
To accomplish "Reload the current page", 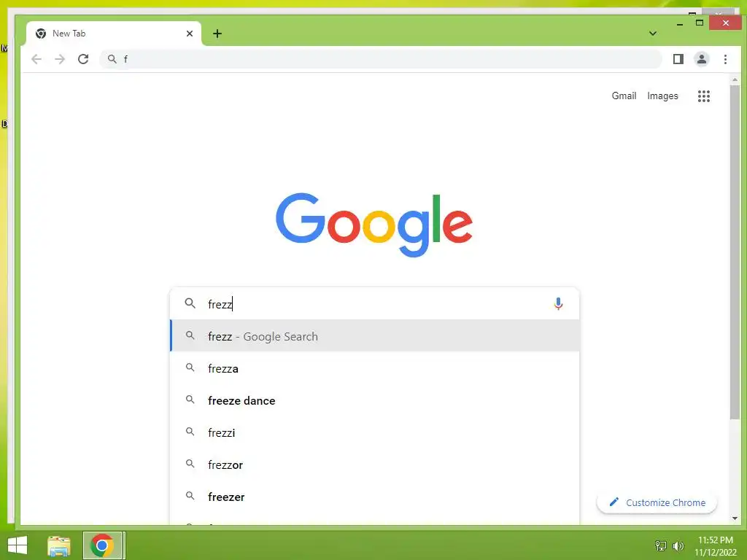I will tap(83, 59).
